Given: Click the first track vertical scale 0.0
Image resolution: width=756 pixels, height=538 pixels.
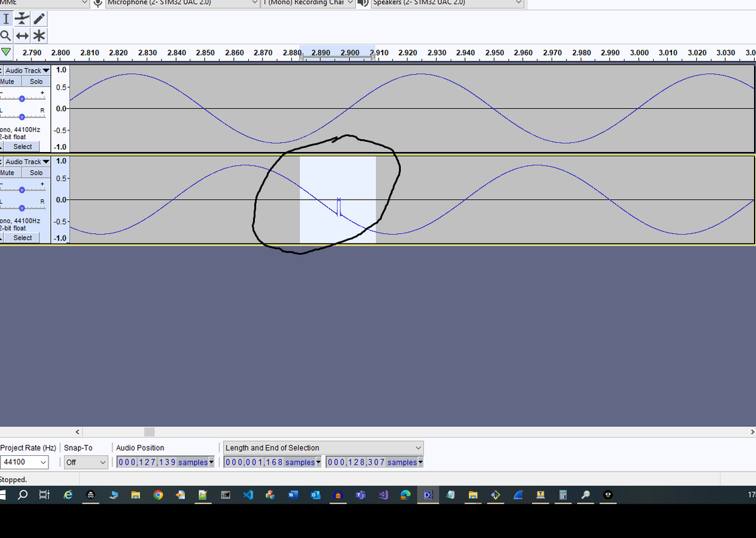Looking at the screenshot, I should pos(61,108).
